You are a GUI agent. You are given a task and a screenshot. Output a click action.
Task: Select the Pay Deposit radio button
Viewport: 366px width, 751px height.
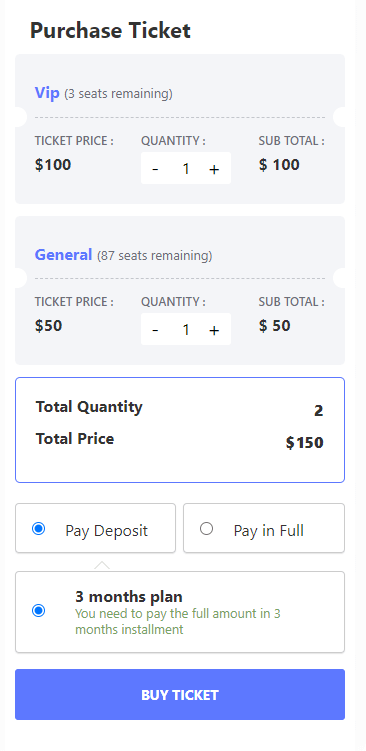pos(38,529)
